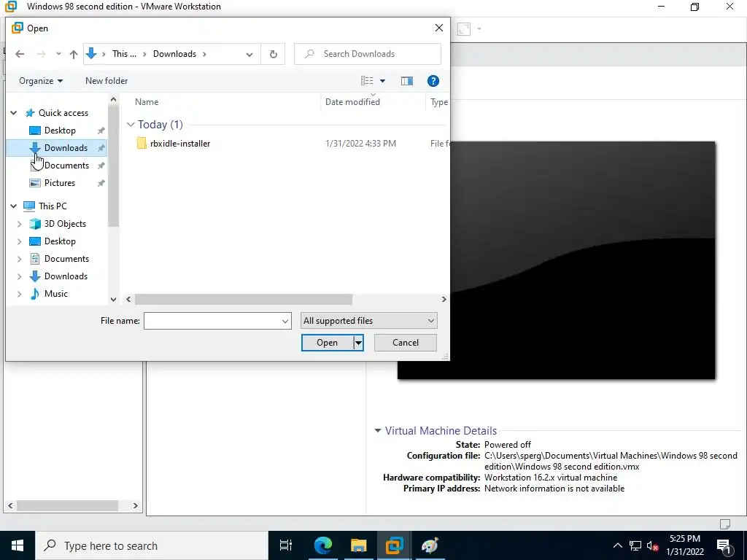Sort by the Date modified column
Viewport: 747px width, 560px height.
click(x=352, y=102)
